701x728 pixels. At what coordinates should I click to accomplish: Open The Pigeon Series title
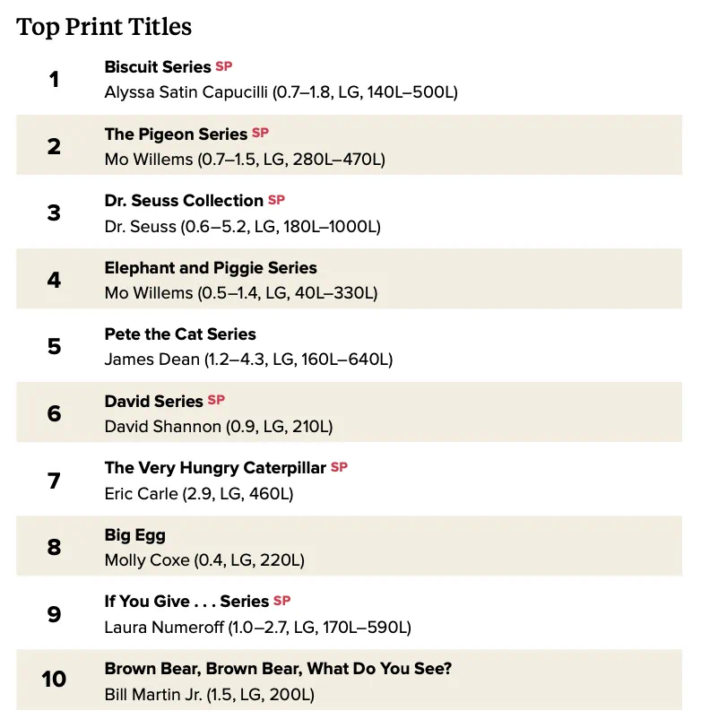(x=176, y=134)
